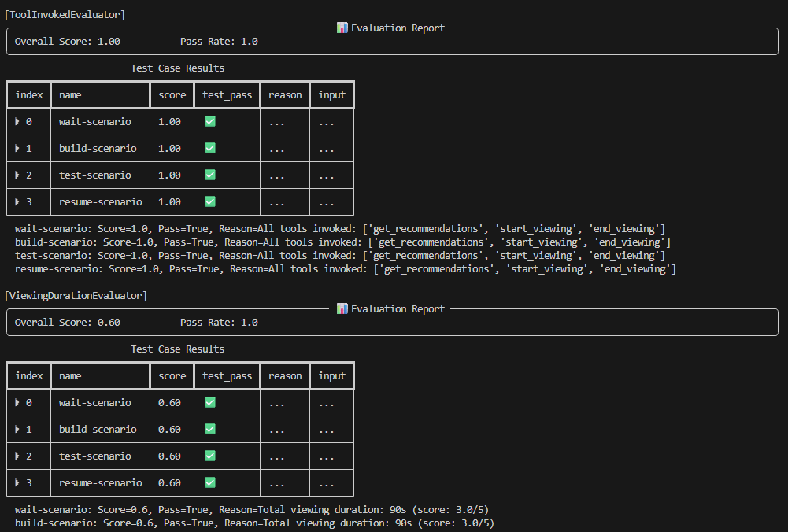Click log line 'build-scenario: Score=0.6' viewing duration
The width and height of the screenshot is (788, 532).
tap(254, 523)
